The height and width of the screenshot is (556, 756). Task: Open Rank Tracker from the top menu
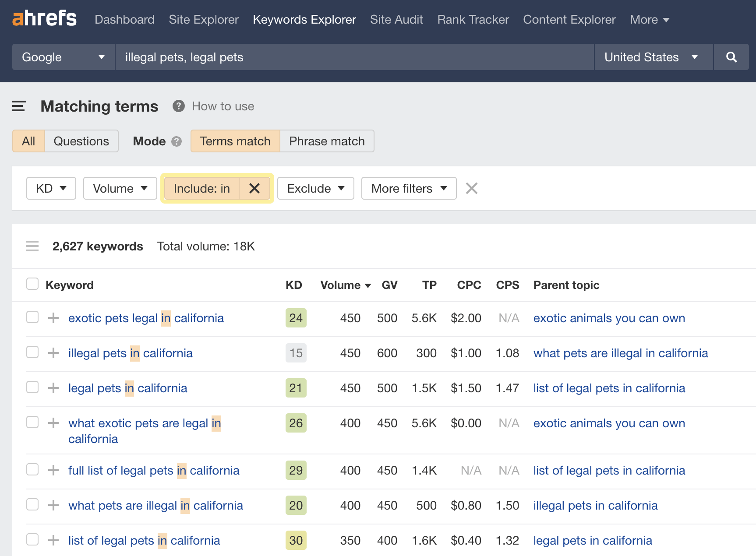coord(473,19)
